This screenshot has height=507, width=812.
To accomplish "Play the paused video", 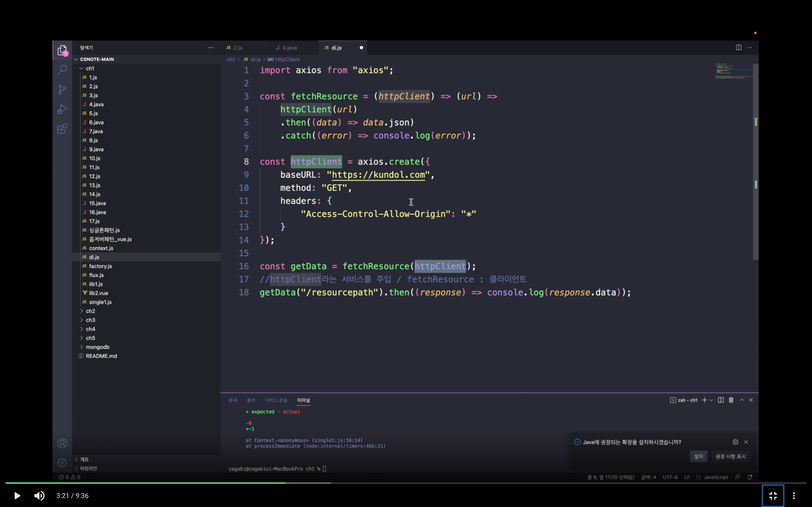I will 17,496.
